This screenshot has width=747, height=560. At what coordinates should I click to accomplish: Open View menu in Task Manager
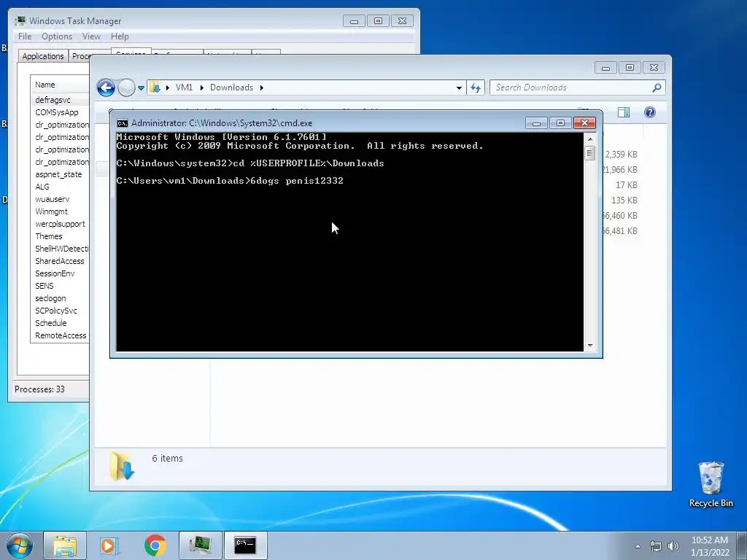pos(91,36)
